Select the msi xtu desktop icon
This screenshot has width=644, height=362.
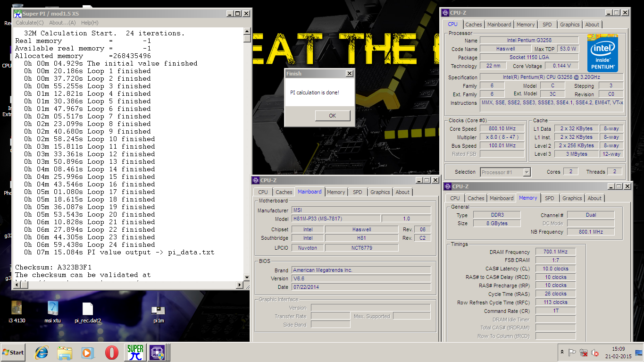tap(53, 312)
